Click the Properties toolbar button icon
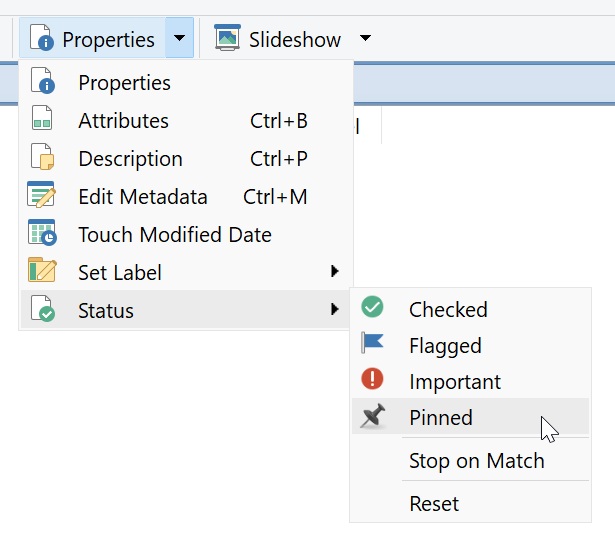Image resolution: width=615 pixels, height=541 pixels. pos(42,38)
